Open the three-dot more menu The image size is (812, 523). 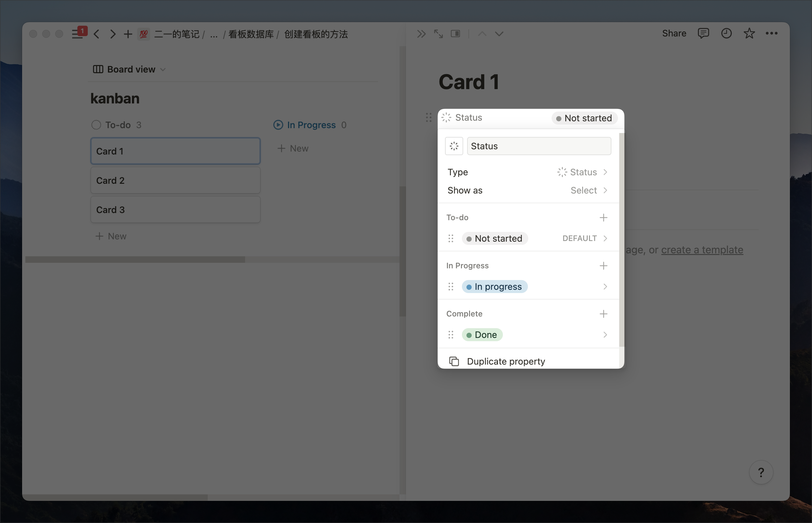click(x=772, y=33)
